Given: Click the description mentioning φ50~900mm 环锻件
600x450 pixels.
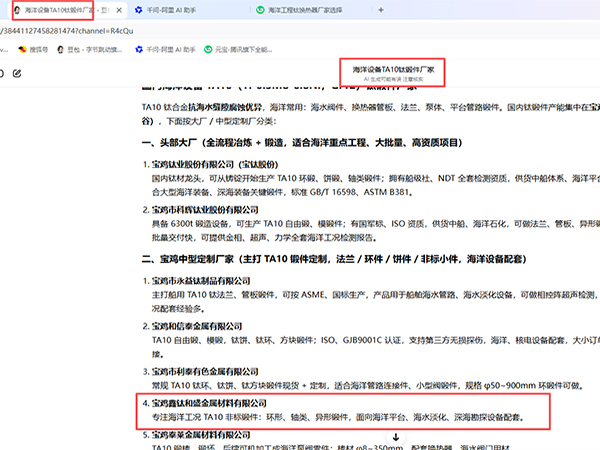Looking at the screenshot, I should click(367, 386).
